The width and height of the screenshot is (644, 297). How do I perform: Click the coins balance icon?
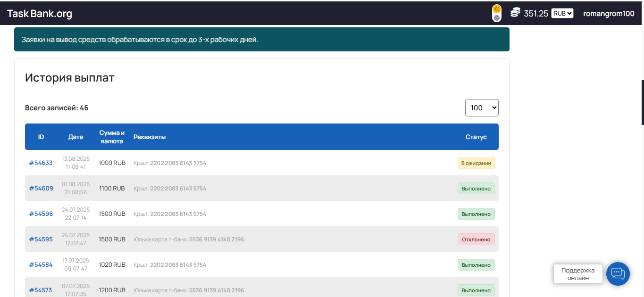tap(515, 13)
